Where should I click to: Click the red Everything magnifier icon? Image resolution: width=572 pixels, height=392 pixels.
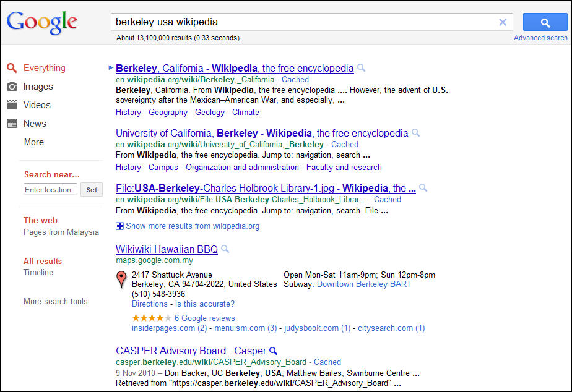(x=12, y=68)
